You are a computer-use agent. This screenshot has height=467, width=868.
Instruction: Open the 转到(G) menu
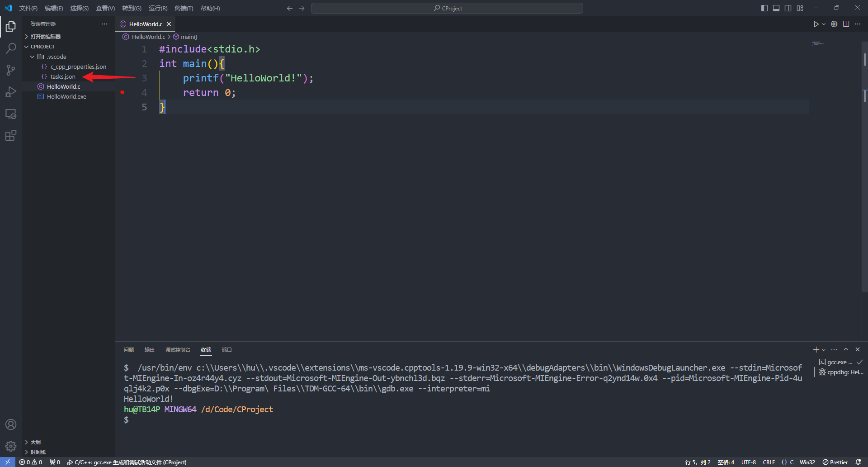132,8
